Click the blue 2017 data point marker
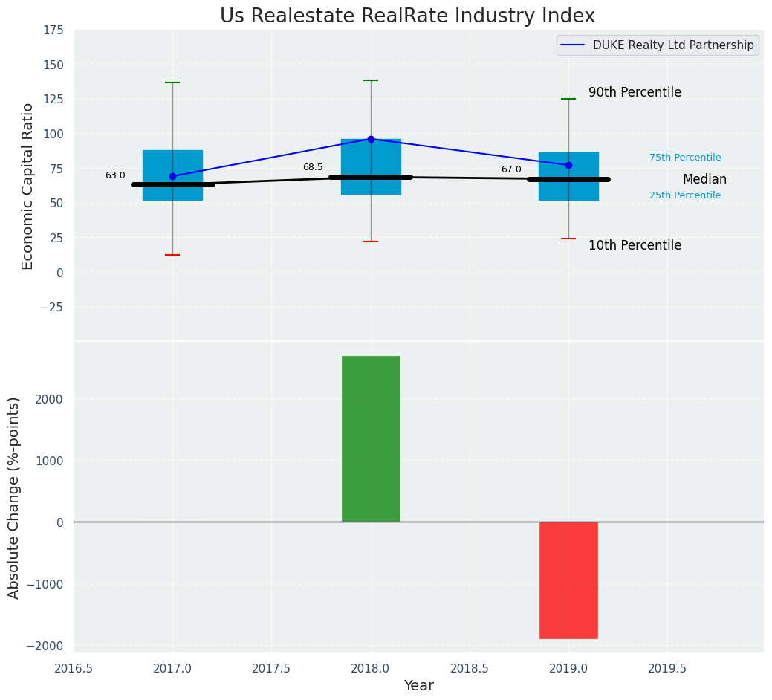 click(x=172, y=176)
